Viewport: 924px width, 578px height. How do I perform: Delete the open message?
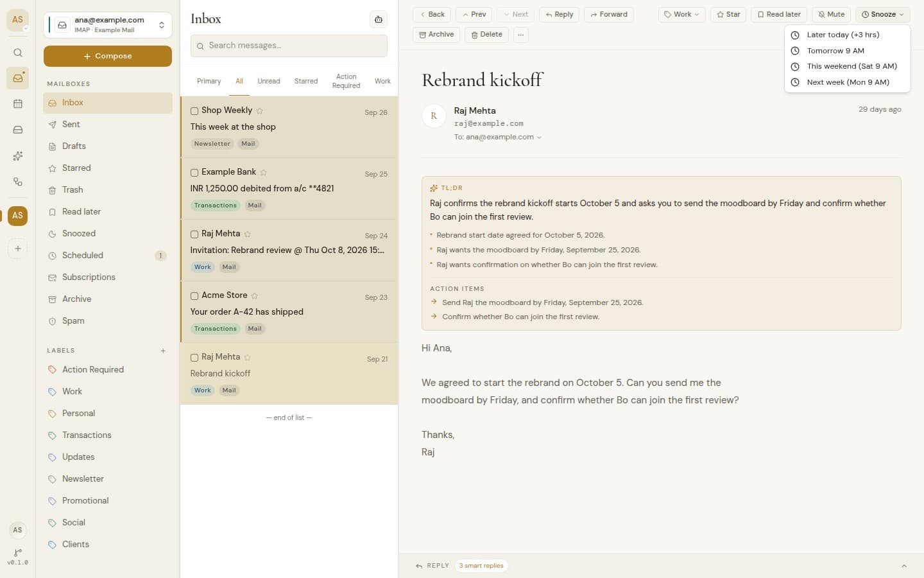pyautogui.click(x=486, y=35)
